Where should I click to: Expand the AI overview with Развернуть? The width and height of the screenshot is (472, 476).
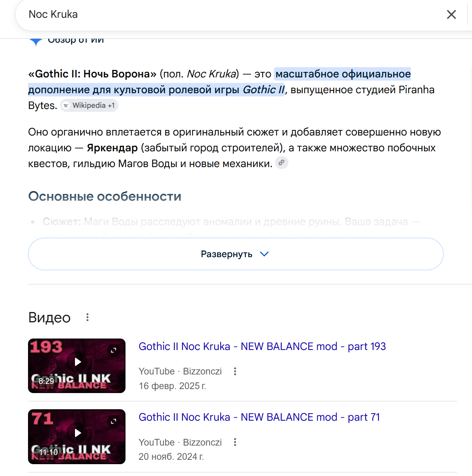(236, 254)
